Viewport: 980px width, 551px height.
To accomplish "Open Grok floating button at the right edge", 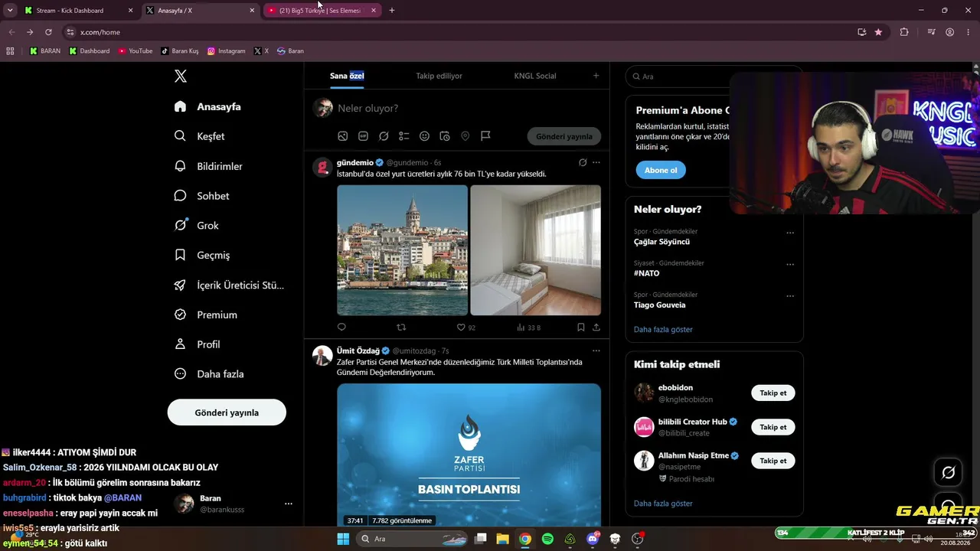I will tap(948, 472).
